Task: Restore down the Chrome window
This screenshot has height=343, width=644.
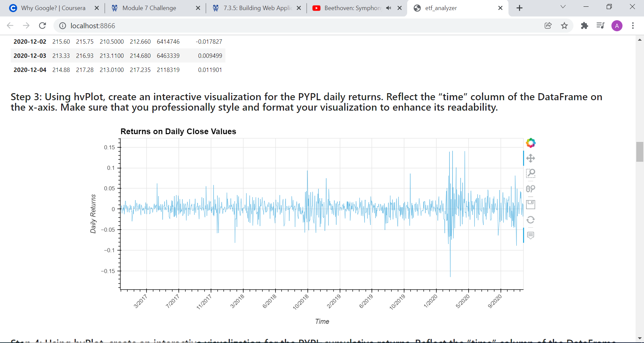Action: tap(609, 7)
